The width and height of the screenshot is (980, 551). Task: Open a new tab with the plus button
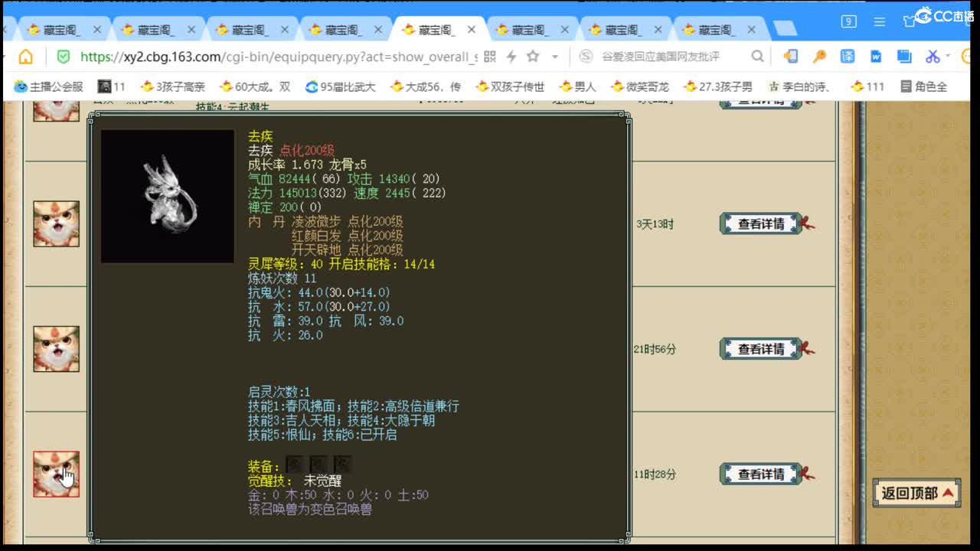tap(785, 29)
